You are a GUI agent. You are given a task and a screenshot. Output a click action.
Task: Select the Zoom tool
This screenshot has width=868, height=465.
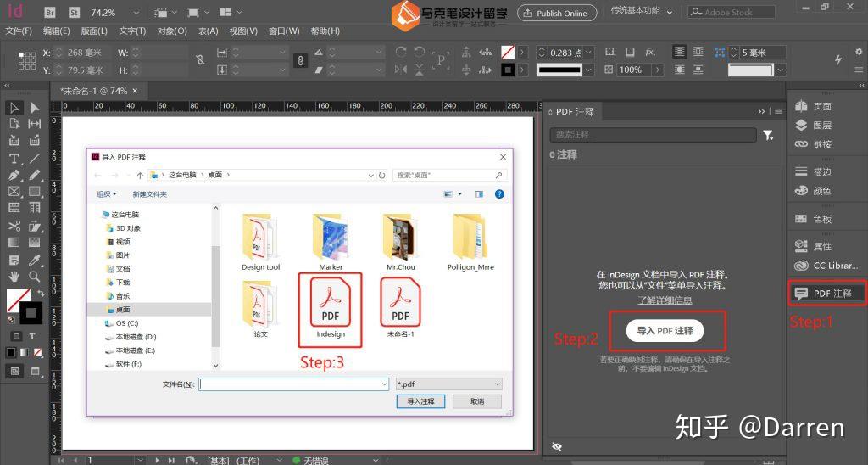pyautogui.click(x=34, y=276)
